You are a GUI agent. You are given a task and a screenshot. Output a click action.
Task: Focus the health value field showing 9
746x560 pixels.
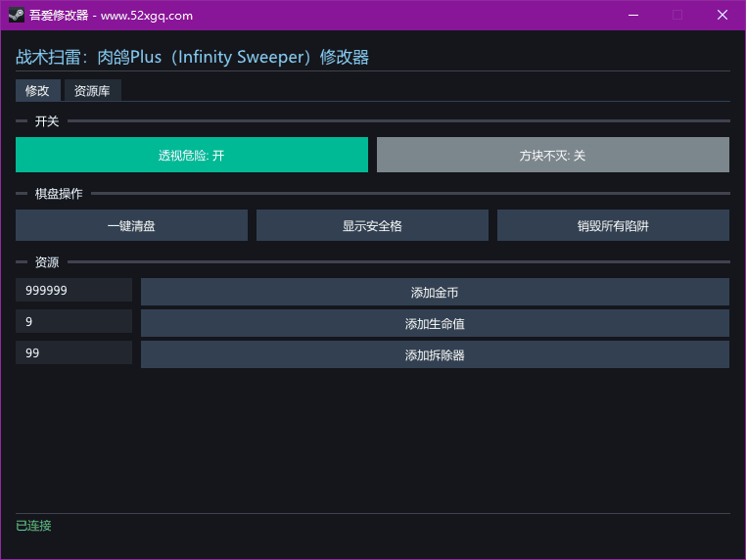click(73, 322)
